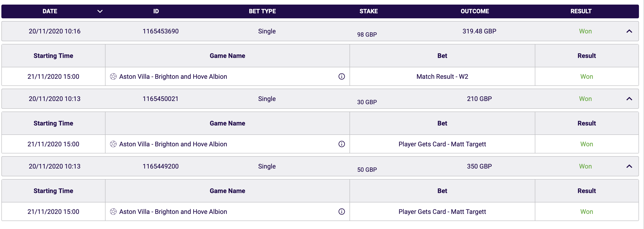
Task: Collapse bet 1165453690 details with chevron
Action: pyautogui.click(x=629, y=31)
